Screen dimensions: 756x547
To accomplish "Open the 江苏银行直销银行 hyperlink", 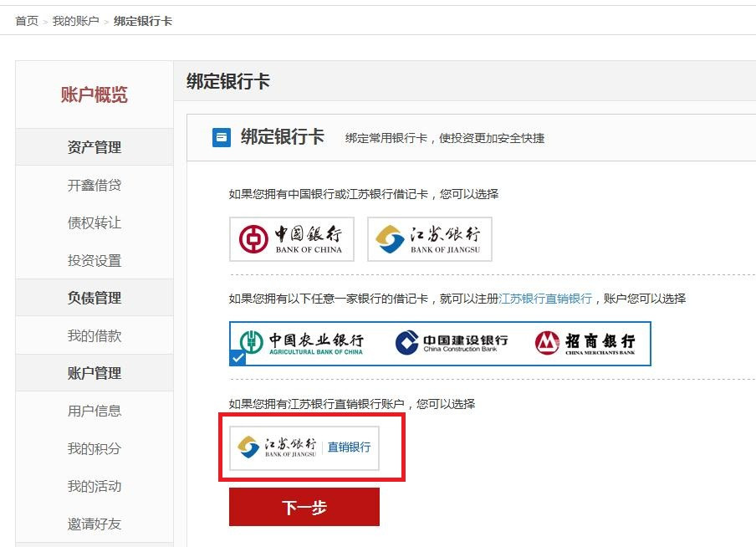I will (x=545, y=299).
